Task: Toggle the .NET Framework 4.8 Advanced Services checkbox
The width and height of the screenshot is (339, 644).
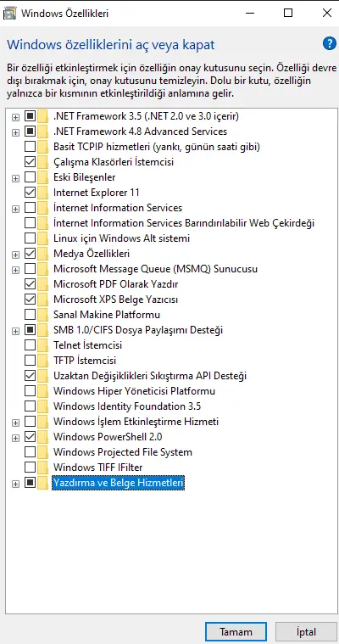Action: tap(30, 132)
